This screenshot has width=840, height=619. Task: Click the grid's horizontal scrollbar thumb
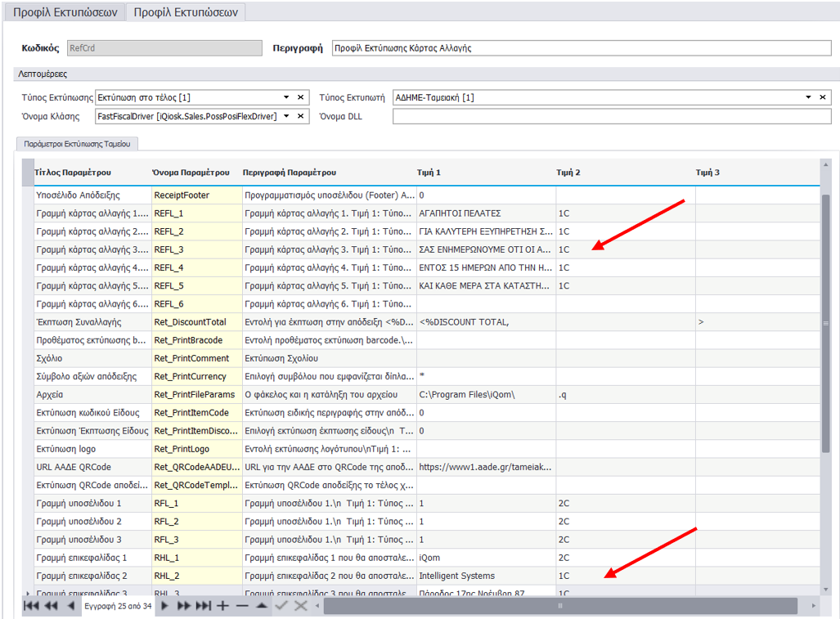(560, 606)
